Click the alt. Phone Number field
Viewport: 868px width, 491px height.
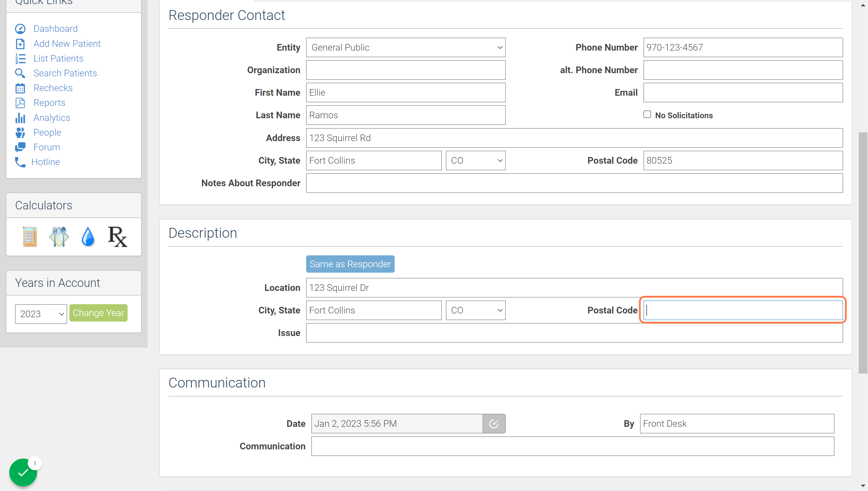coord(743,70)
